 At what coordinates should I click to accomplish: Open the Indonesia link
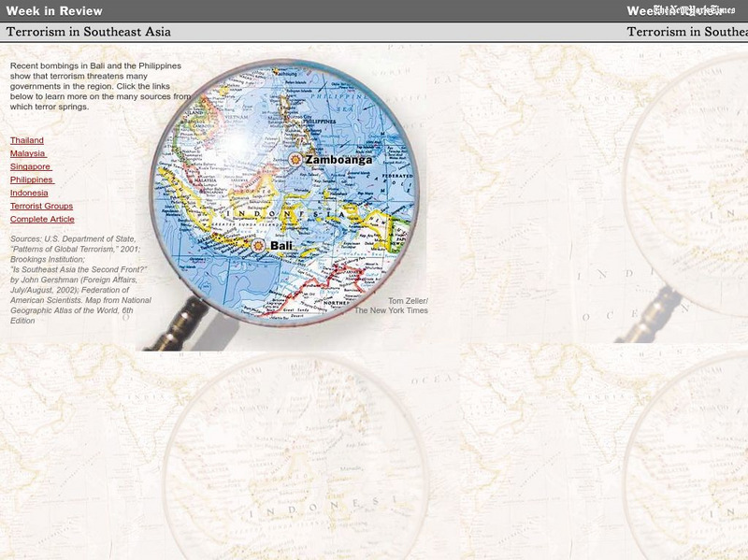29,193
